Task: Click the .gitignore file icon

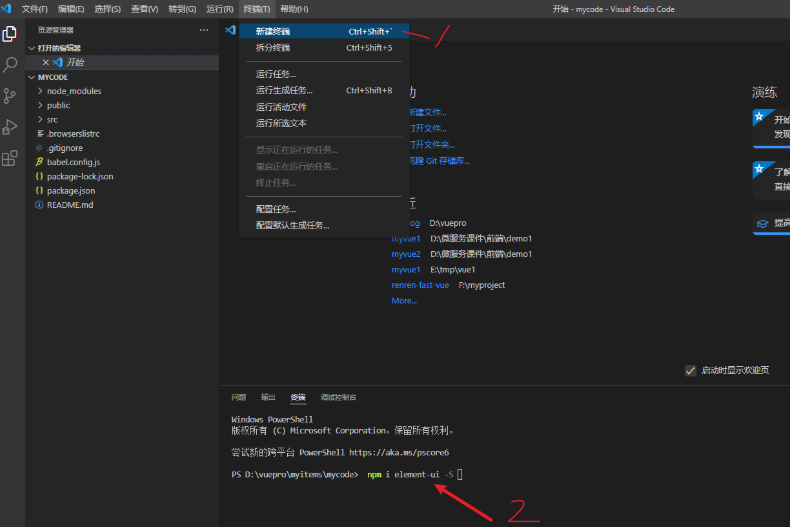Action: tap(39, 148)
